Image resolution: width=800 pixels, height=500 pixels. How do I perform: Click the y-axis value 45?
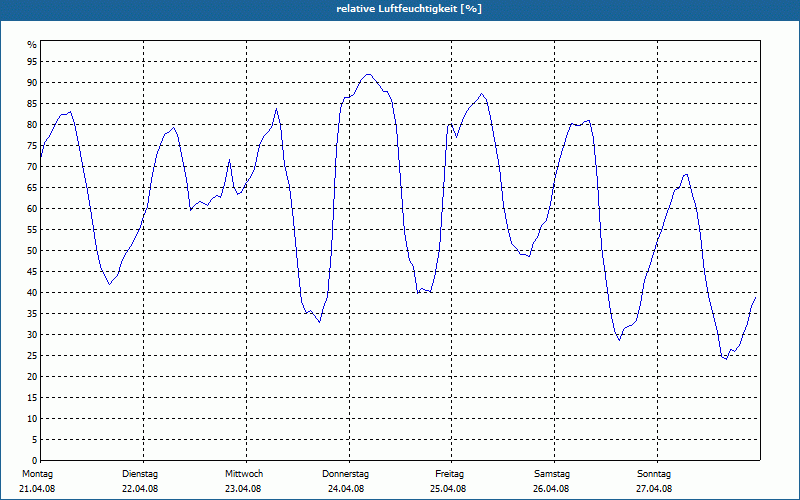(x=32, y=271)
